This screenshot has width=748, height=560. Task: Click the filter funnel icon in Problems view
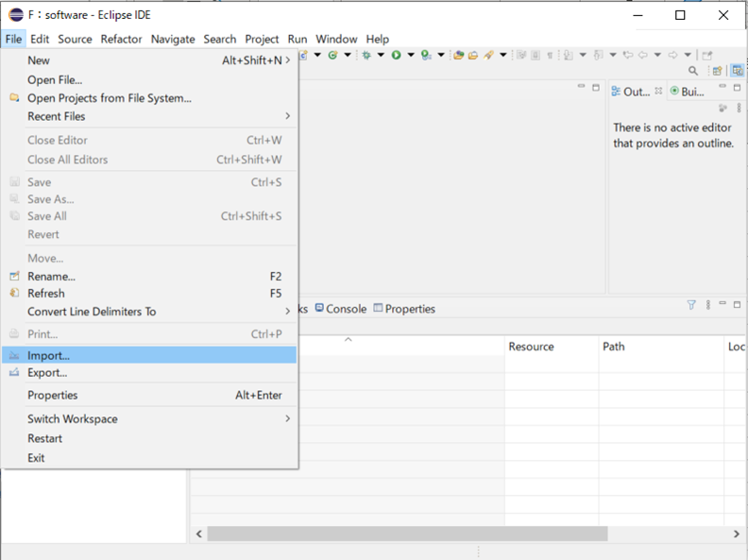click(x=691, y=305)
